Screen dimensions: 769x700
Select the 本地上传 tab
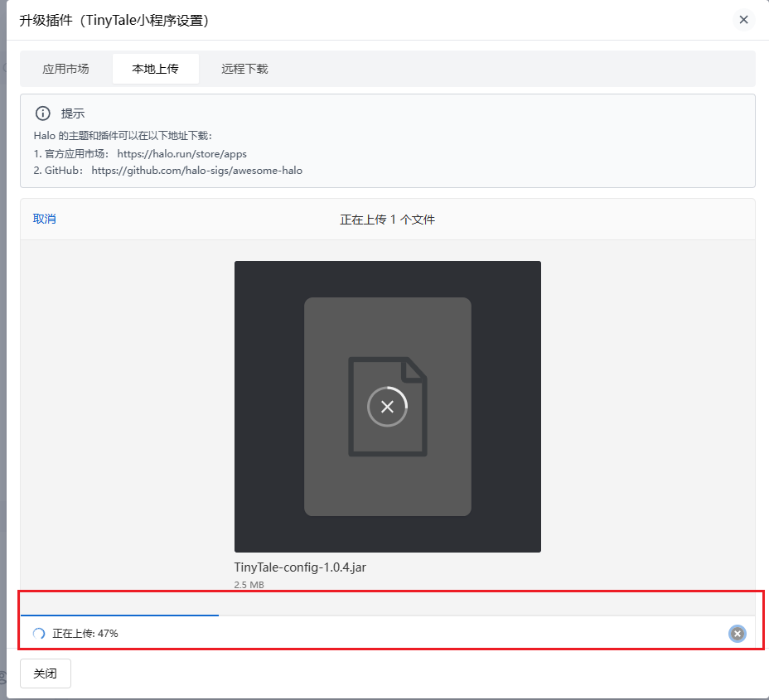tap(156, 69)
